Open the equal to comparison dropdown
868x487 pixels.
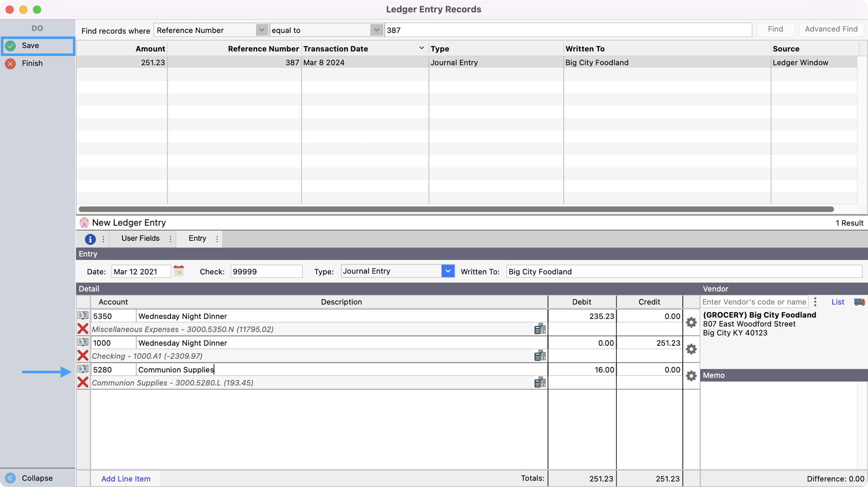tap(376, 30)
